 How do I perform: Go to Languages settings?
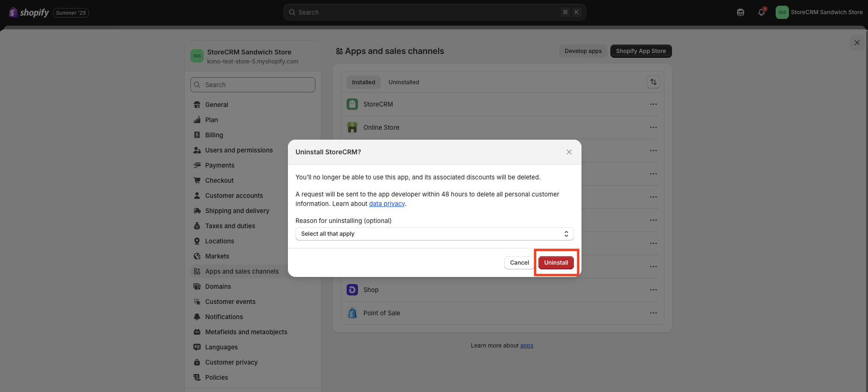pyautogui.click(x=253, y=347)
